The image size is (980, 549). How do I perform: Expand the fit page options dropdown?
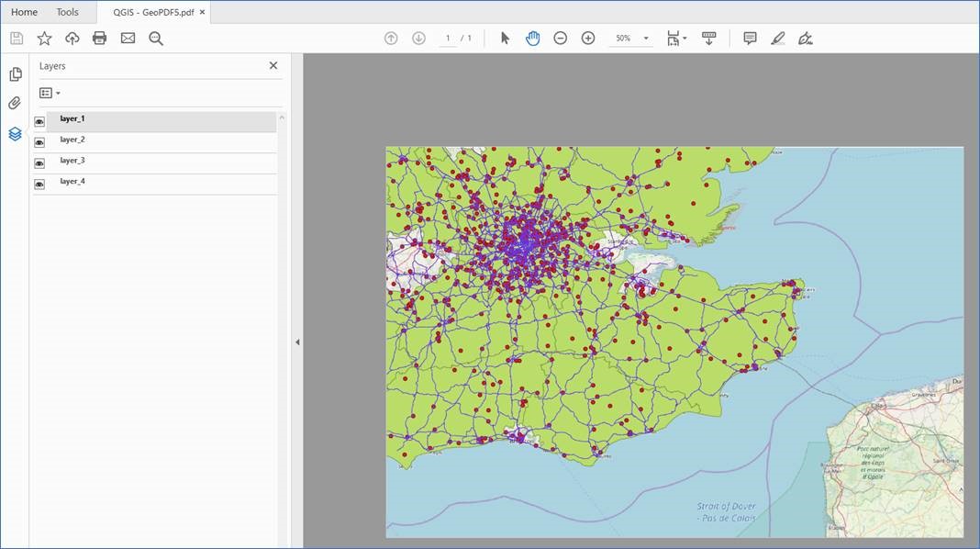(685, 39)
